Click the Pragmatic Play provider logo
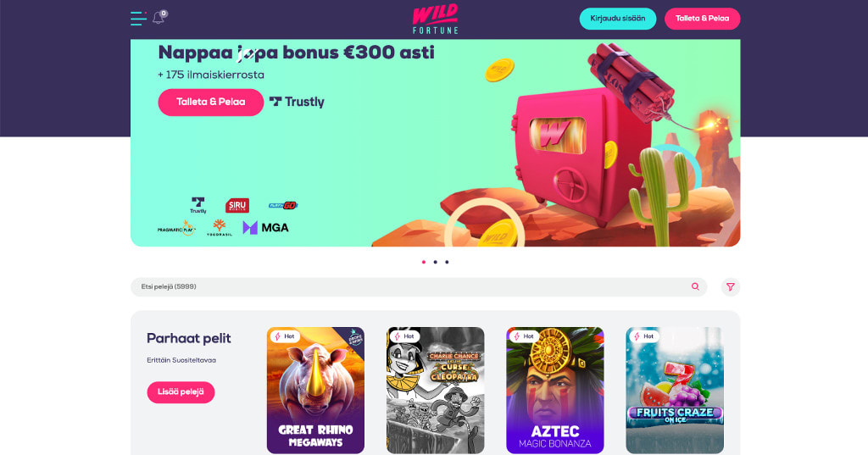 tap(176, 228)
